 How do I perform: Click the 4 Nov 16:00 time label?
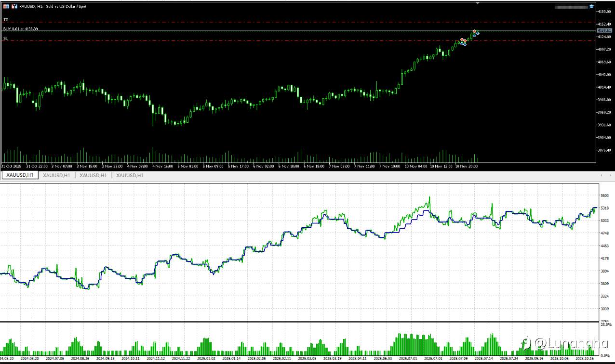(162, 166)
